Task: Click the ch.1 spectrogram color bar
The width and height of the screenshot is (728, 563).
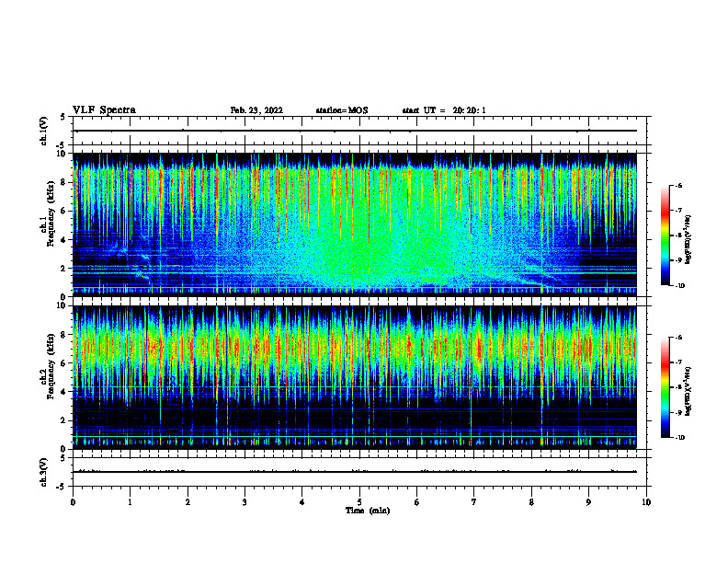Action: point(665,236)
